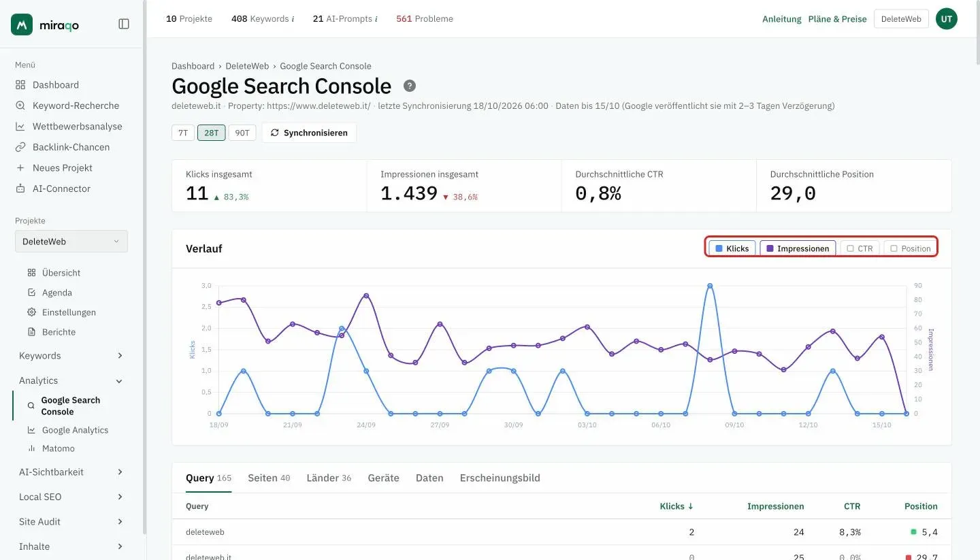Switch to the Seiten tab
This screenshot has width=980, height=560.
click(269, 478)
